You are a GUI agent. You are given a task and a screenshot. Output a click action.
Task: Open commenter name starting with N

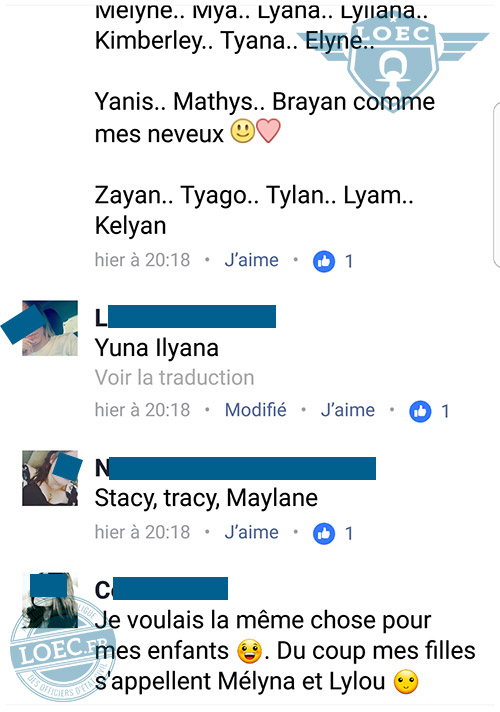(235, 468)
